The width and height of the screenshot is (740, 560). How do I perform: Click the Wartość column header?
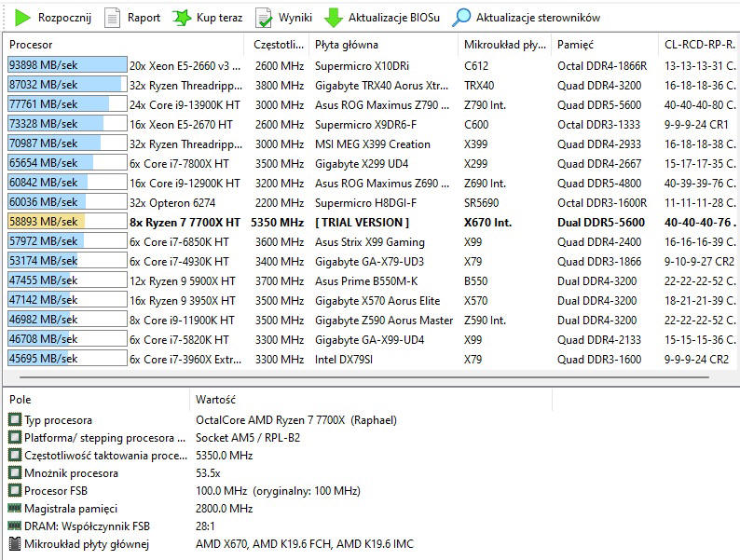click(215, 400)
